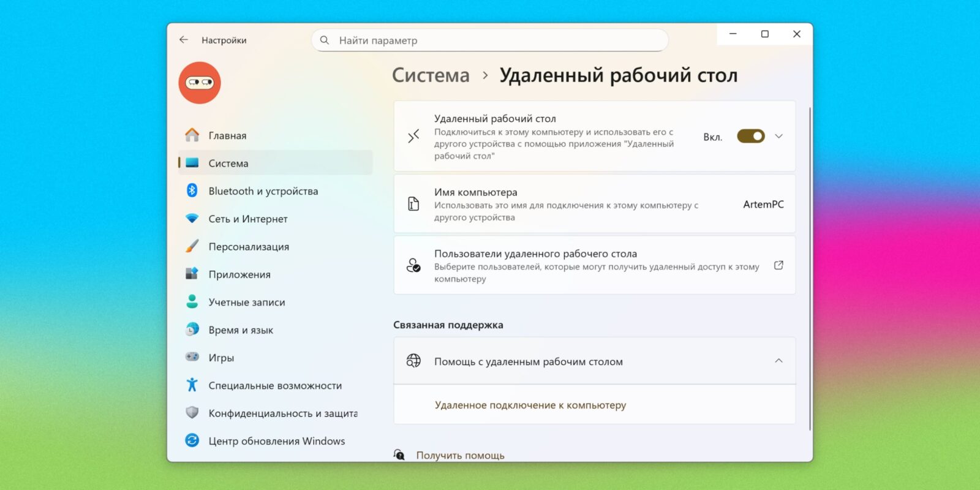Expand the Удаленный рабочий стол card chevron
The image size is (980, 490).
point(778,136)
